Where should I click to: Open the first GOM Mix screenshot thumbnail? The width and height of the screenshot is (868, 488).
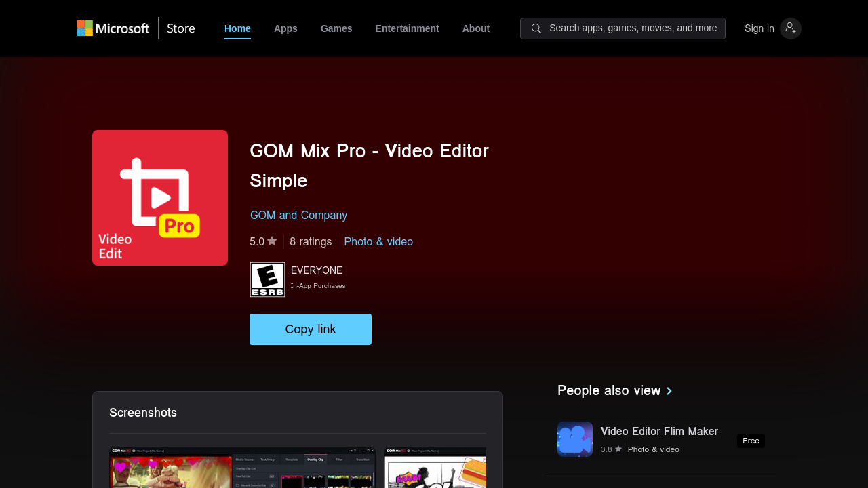pos(242,468)
